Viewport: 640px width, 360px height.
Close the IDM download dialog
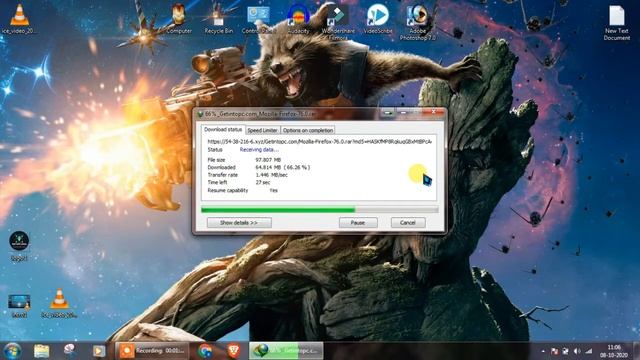[x=433, y=112]
